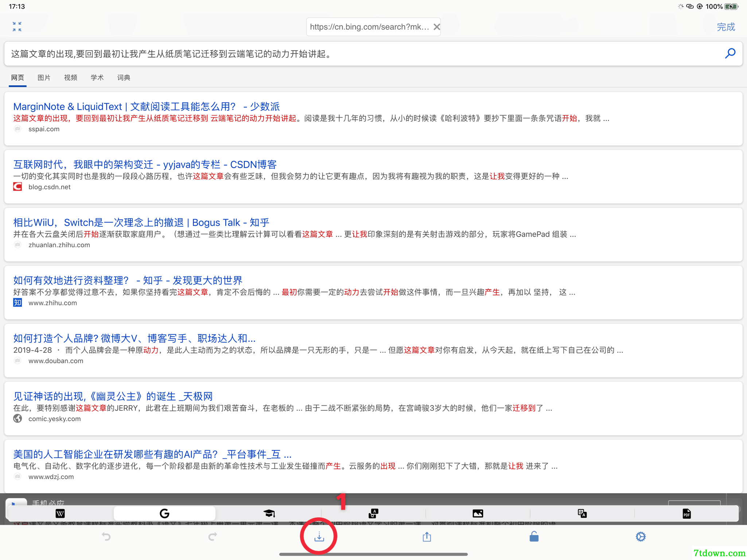Open 相比WiiU Switch 知乎 result link
The width and height of the screenshot is (747, 560).
tap(141, 222)
